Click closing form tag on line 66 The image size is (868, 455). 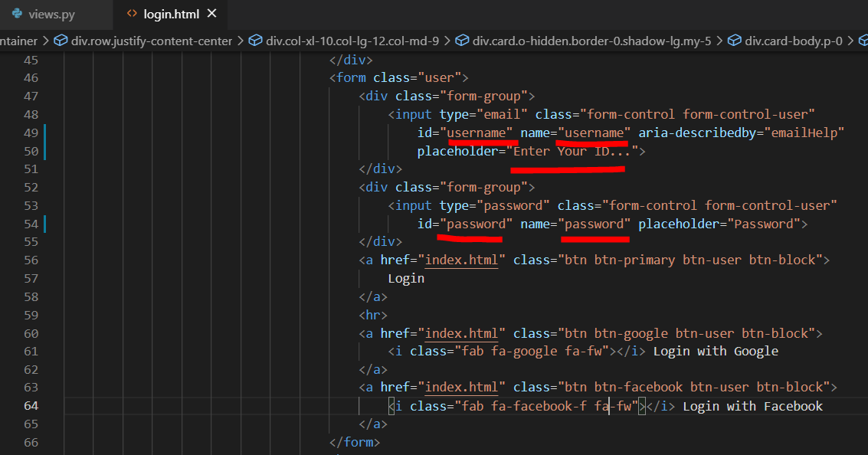(355, 442)
